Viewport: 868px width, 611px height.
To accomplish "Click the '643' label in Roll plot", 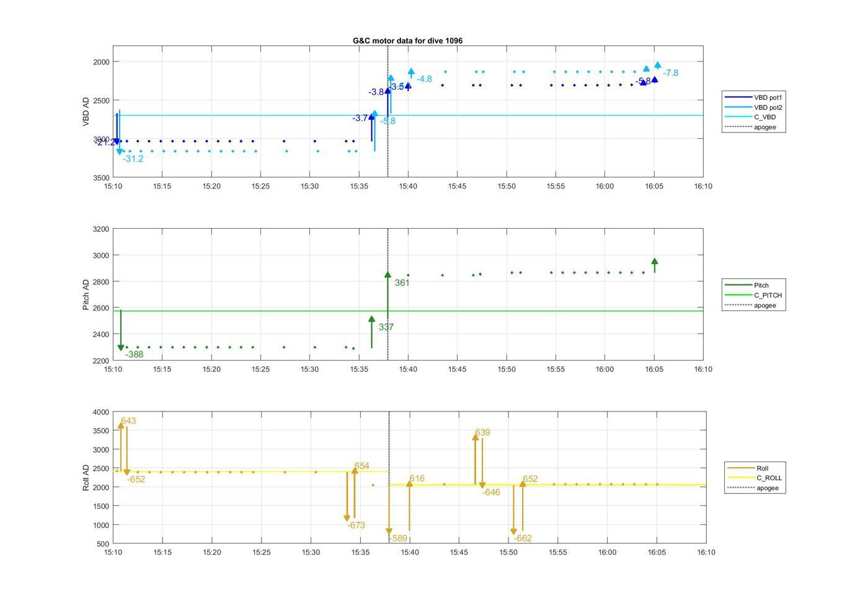I will pyautogui.click(x=128, y=421).
